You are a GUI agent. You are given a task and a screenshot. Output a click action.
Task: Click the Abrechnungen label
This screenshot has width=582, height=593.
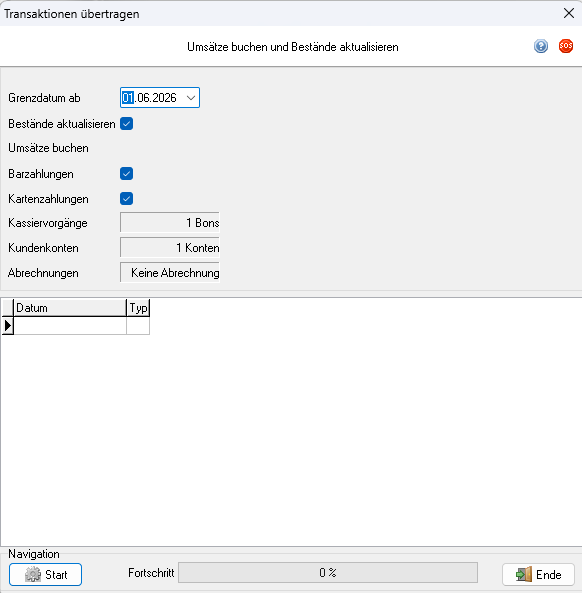pos(43,273)
